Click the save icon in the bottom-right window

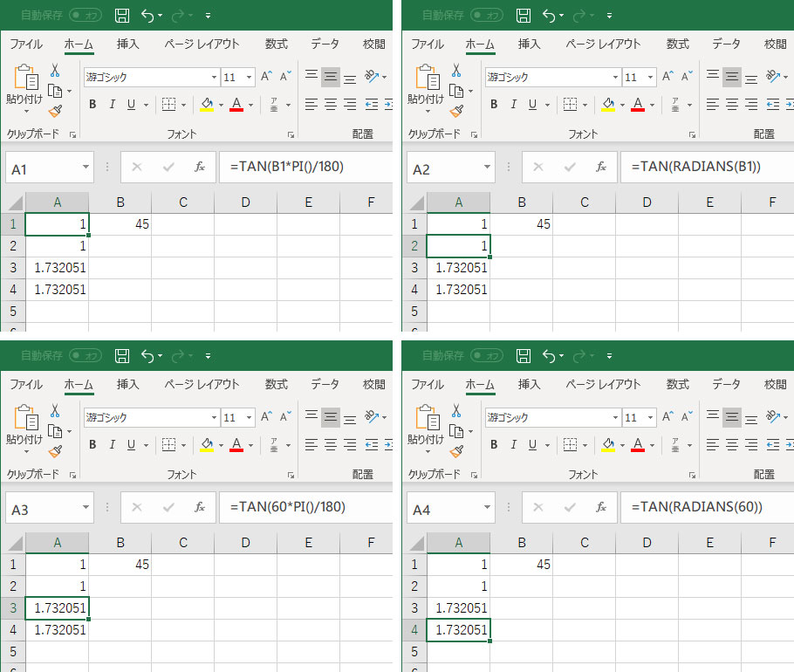click(x=524, y=356)
